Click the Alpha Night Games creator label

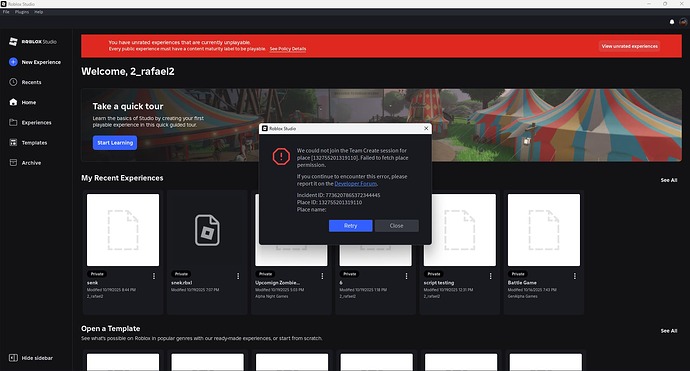tap(272, 296)
